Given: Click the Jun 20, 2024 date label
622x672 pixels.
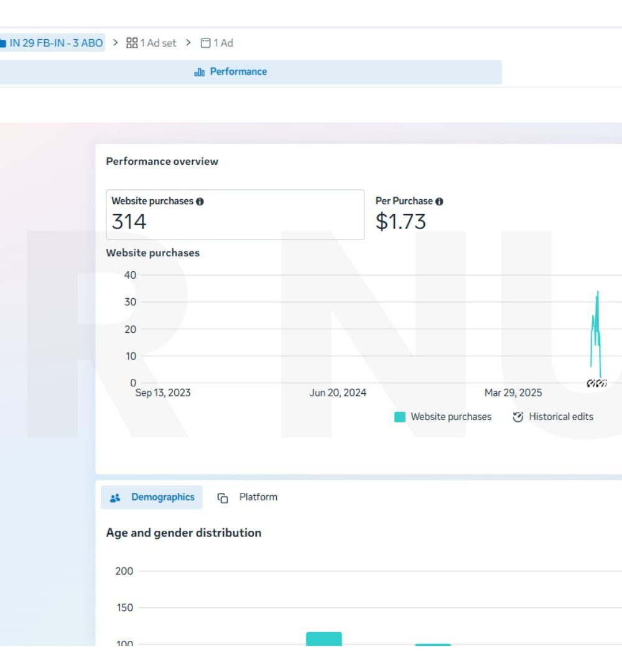Looking at the screenshot, I should coord(338,393).
